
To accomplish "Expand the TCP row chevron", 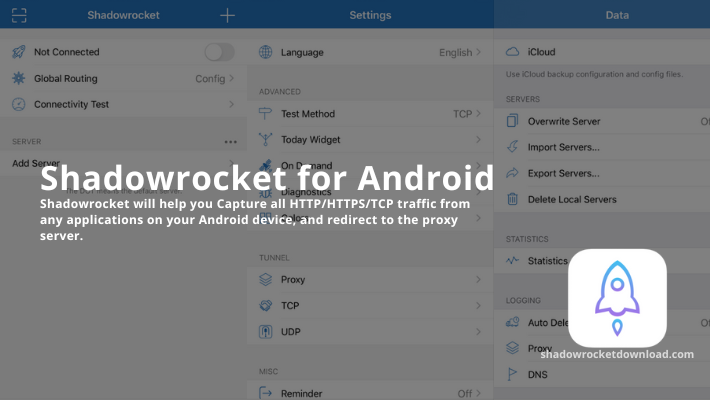I will pyautogui.click(x=478, y=305).
